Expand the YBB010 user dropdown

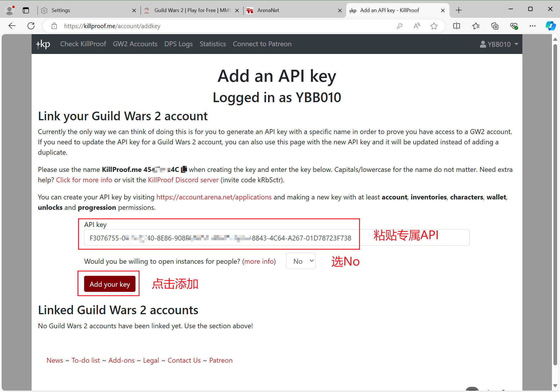(499, 44)
